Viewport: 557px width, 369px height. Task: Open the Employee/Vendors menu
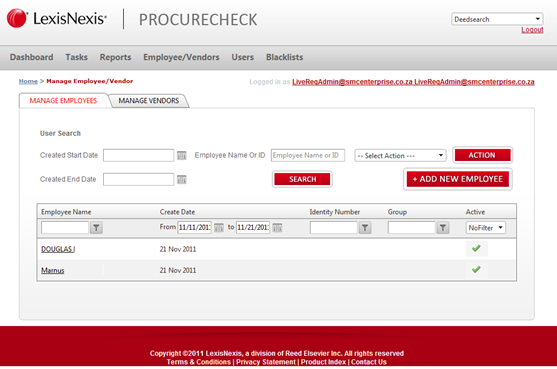pyautogui.click(x=181, y=57)
